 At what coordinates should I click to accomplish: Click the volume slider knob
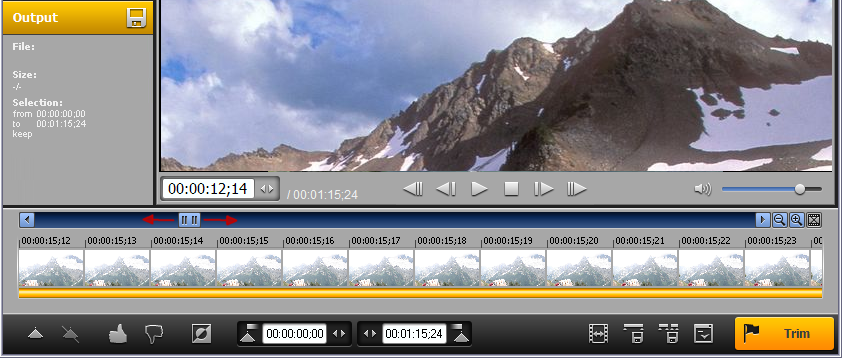click(x=800, y=189)
